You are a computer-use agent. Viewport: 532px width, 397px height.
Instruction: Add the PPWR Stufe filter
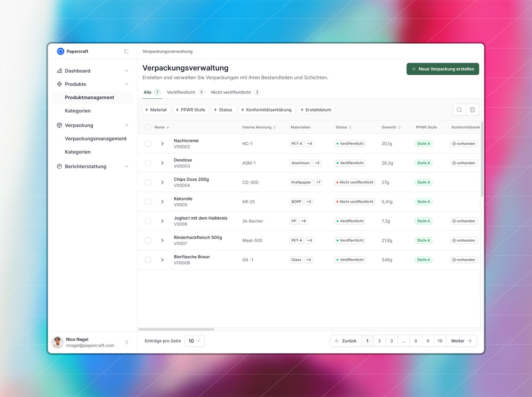(x=190, y=110)
